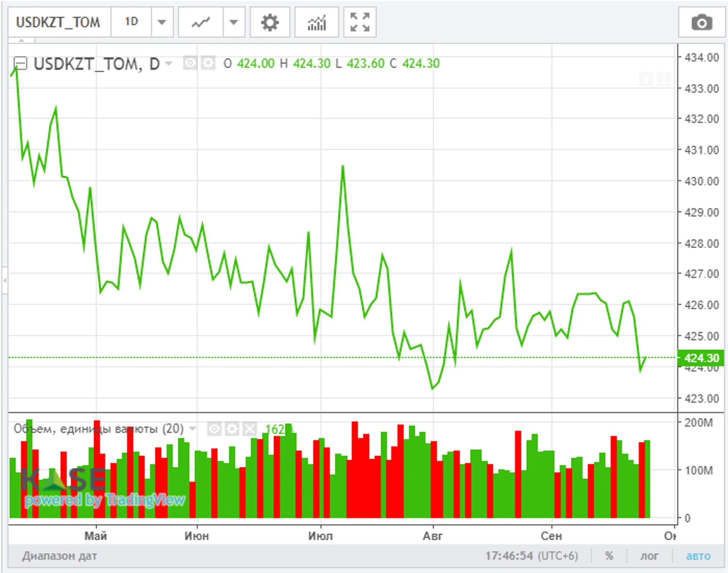This screenshot has height=573, width=728.
Task: Open USDKZT_TOM series settings gear
Action: pos(208,63)
